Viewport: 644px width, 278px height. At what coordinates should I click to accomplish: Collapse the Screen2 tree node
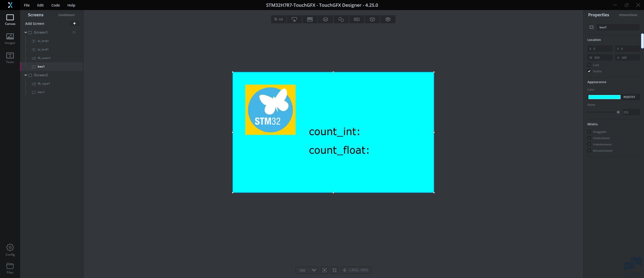click(x=26, y=75)
